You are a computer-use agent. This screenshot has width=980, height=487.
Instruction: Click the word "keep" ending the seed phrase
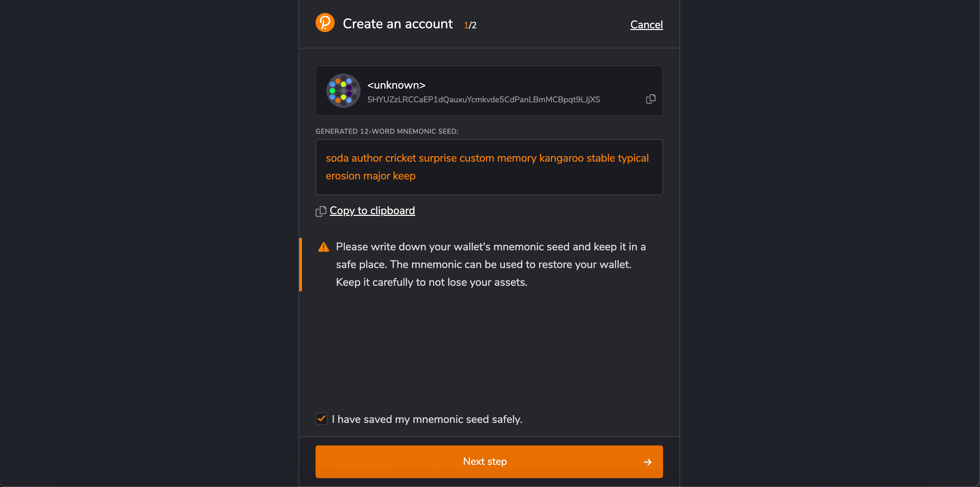[x=404, y=176]
